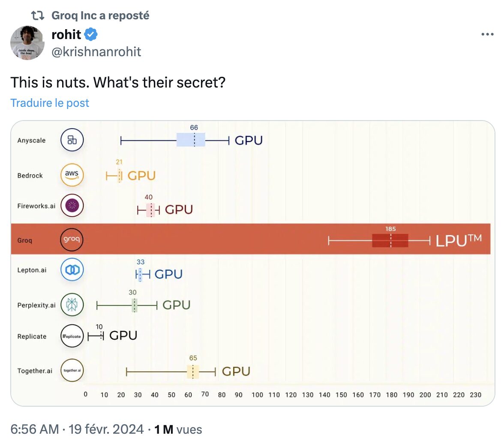The image size is (504, 447).
Task: Click the Anyscale logo icon
Action: pyautogui.click(x=72, y=140)
